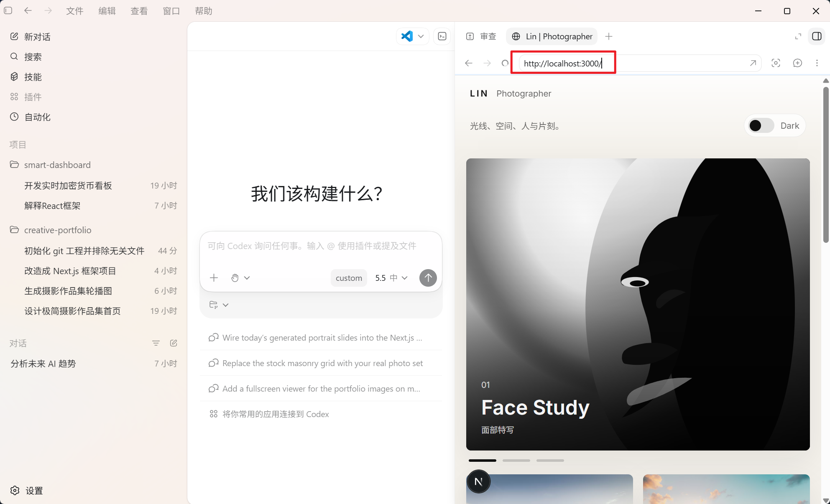Open the 帮助 menu
This screenshot has width=830, height=504.
coord(204,11)
